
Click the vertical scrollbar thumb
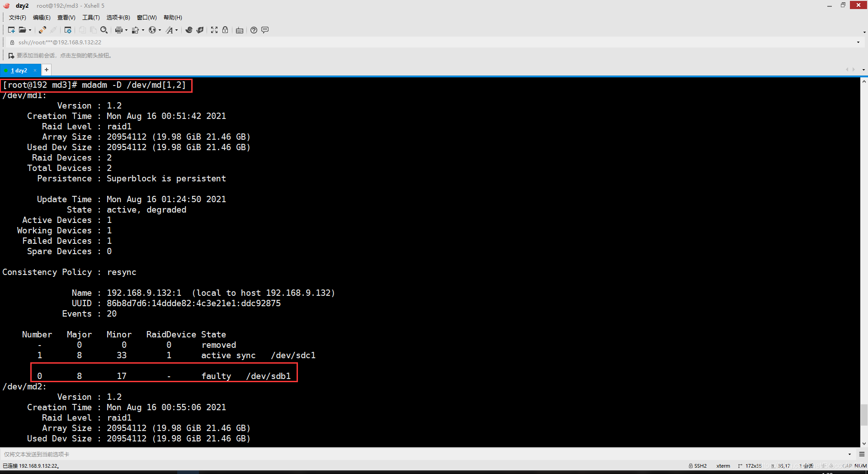point(864,415)
